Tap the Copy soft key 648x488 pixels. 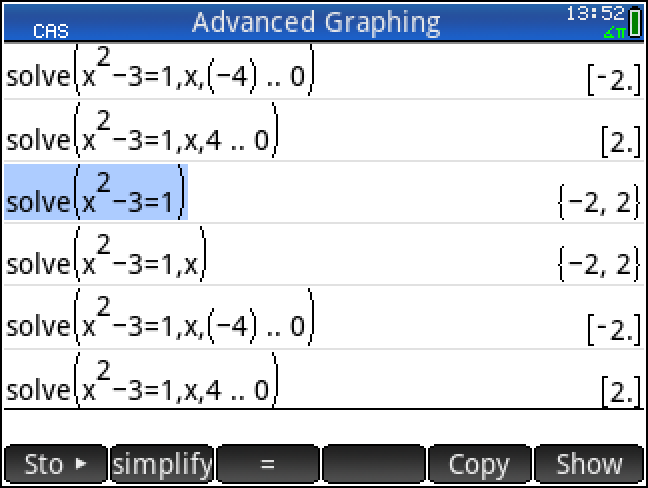click(478, 465)
